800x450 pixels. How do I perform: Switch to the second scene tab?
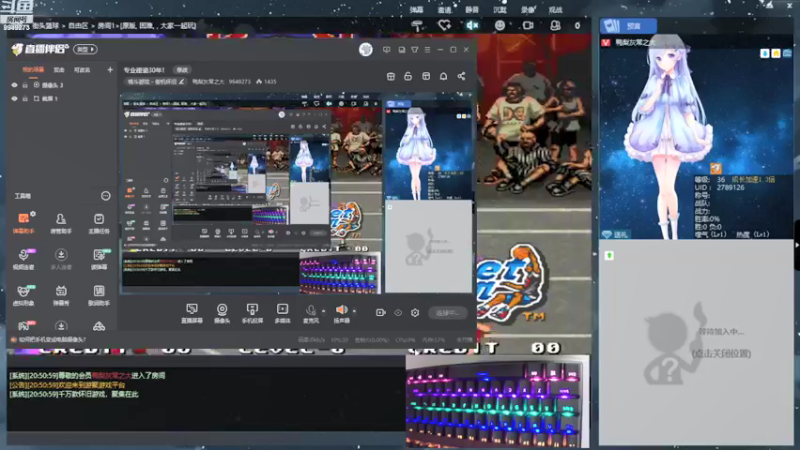pyautogui.click(x=59, y=70)
